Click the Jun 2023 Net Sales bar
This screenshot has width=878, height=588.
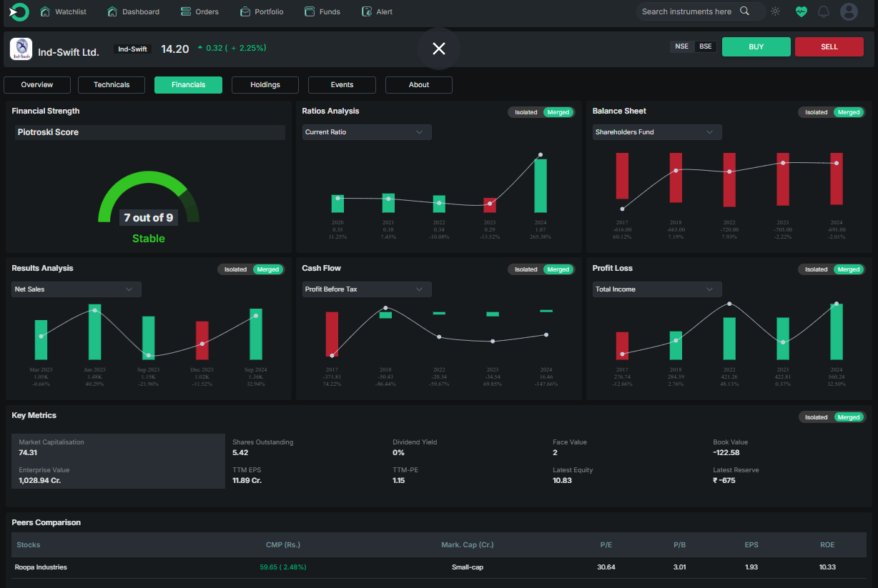click(x=94, y=332)
